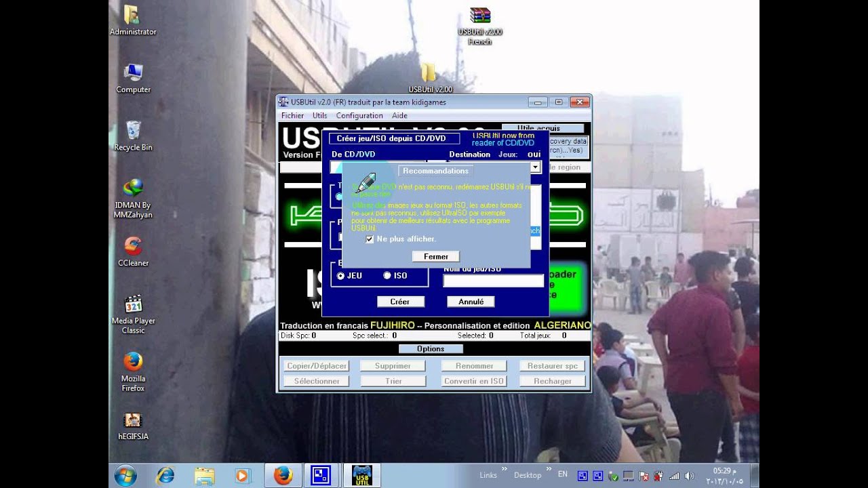Click the Créer button

pyautogui.click(x=400, y=302)
